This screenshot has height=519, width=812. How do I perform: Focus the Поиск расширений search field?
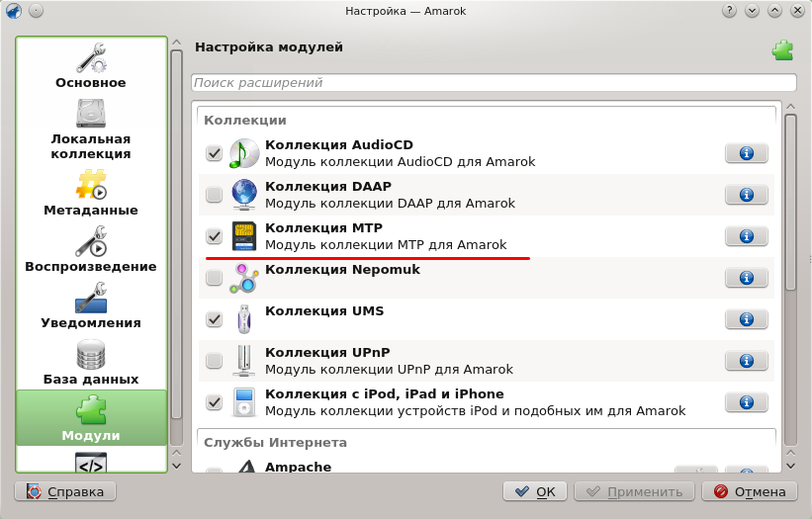tap(494, 83)
